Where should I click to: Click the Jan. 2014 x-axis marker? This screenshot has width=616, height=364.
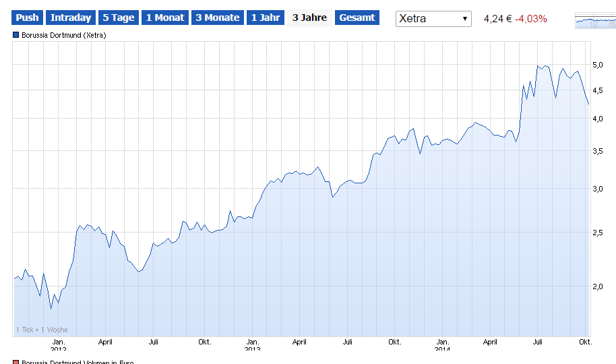(443, 344)
